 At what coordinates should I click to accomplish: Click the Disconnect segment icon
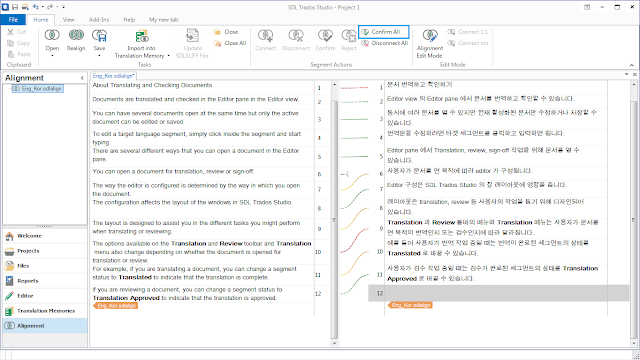(x=296, y=36)
